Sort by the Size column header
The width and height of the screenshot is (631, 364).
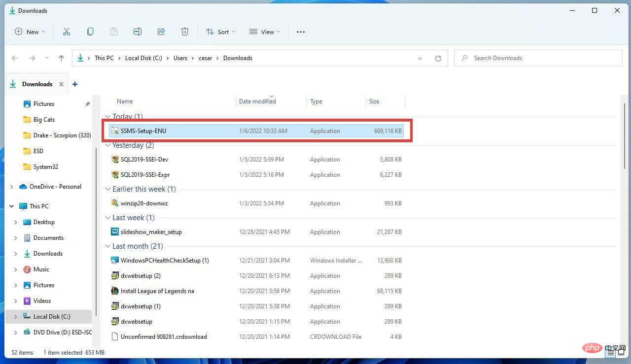[374, 101]
